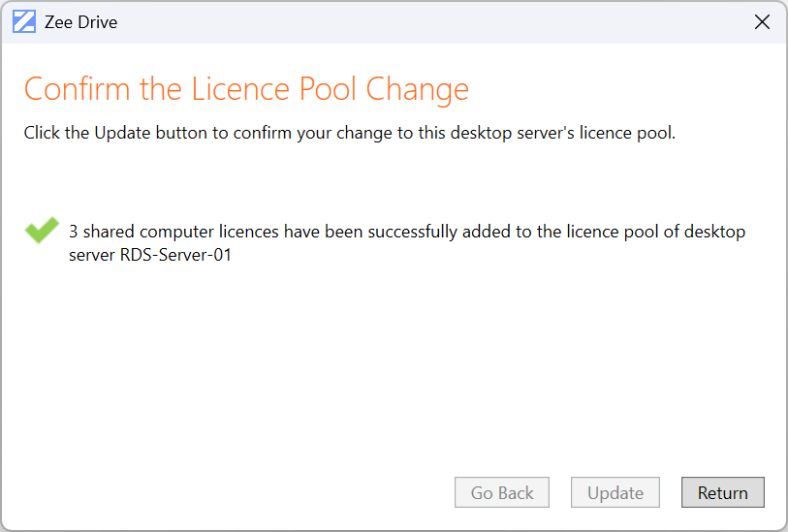Click the green checkmark success icon

pyautogui.click(x=41, y=231)
